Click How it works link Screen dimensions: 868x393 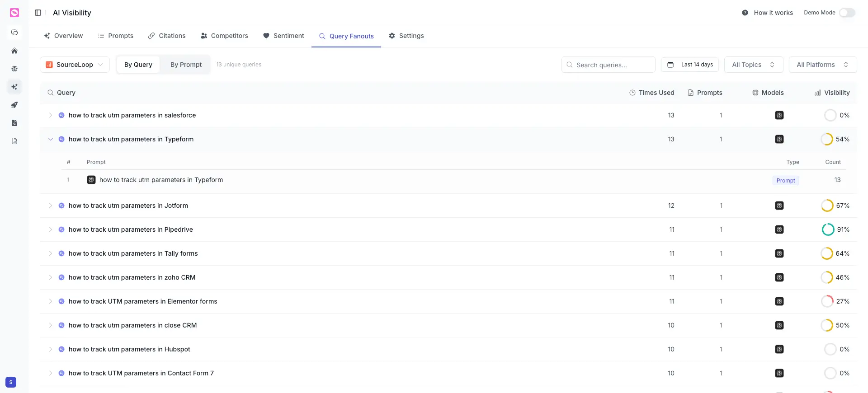[773, 13]
